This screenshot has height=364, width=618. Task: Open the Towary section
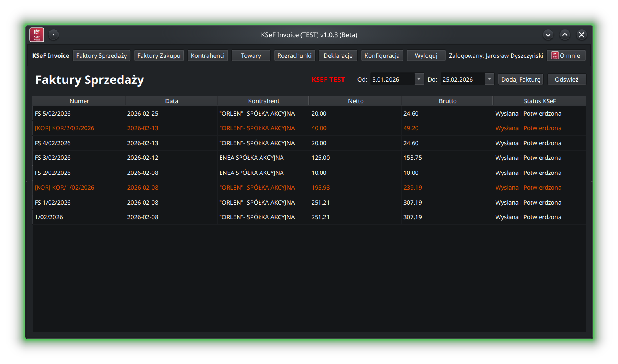tap(251, 56)
